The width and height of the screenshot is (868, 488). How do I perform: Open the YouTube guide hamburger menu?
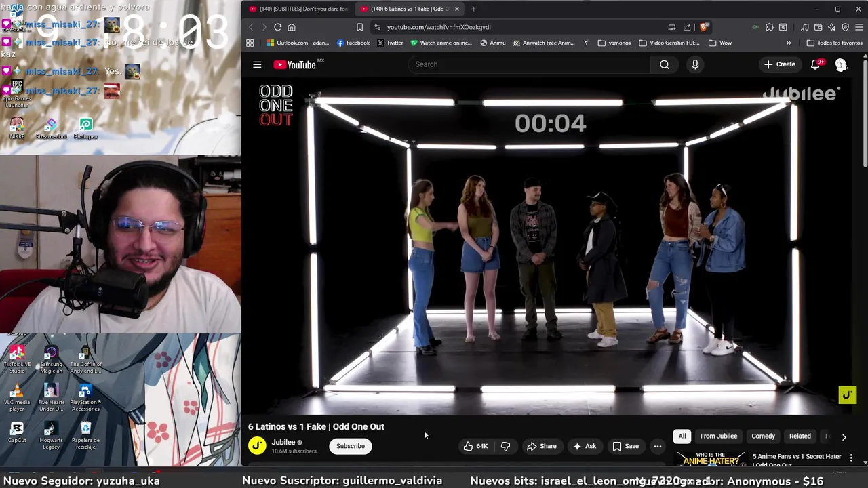[257, 64]
